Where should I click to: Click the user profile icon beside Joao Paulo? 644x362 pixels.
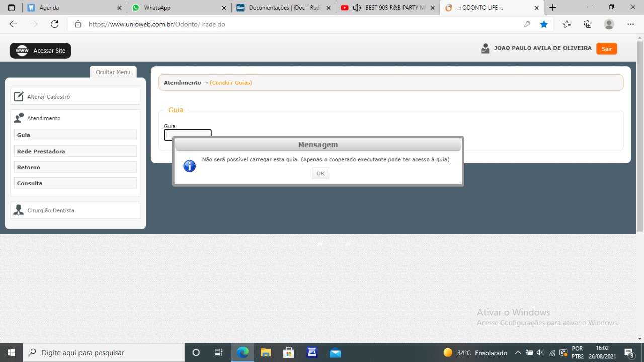tap(485, 48)
